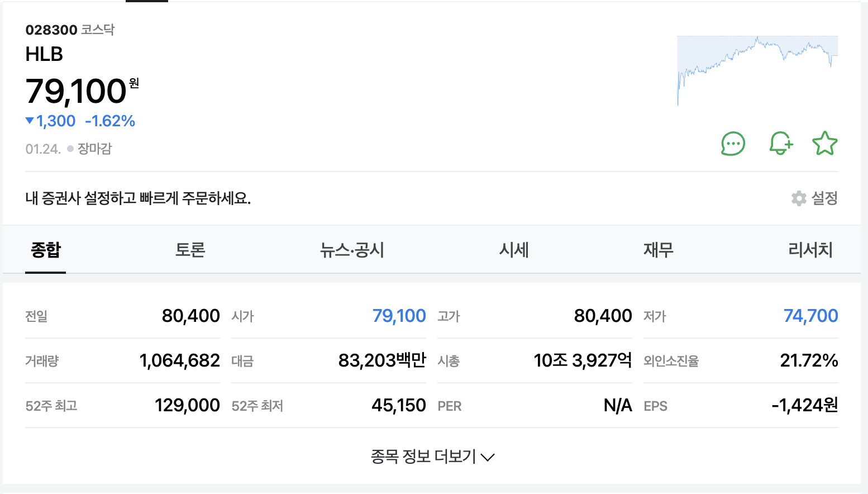Click the 장마감 market status label
868x494 pixels.
(94, 149)
